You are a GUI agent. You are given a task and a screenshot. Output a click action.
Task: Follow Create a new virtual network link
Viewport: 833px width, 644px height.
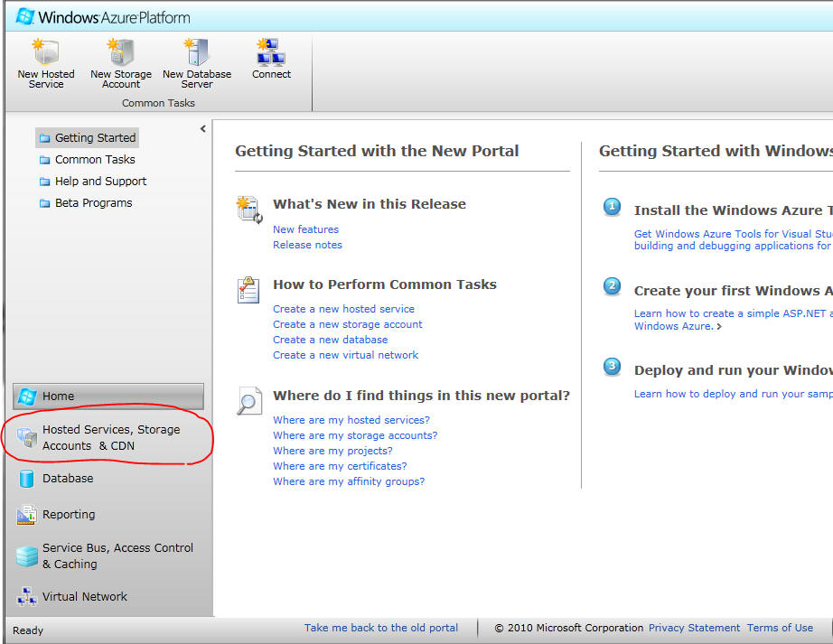tap(345, 355)
